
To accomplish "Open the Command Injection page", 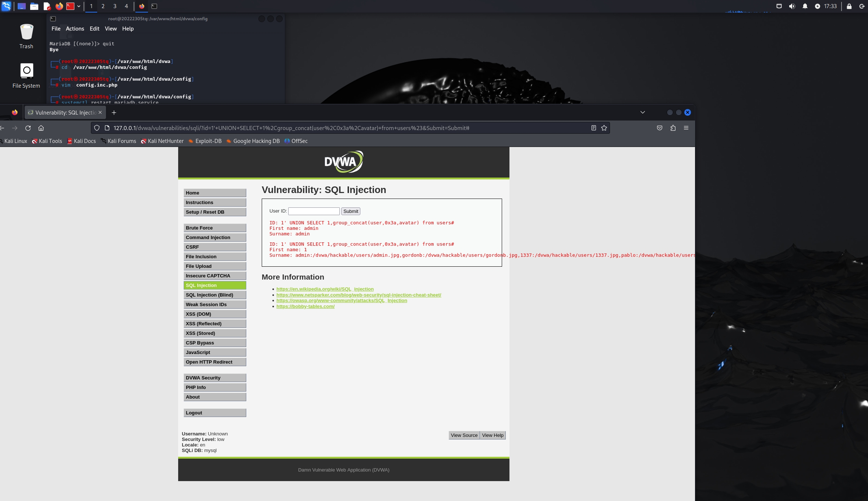I will tap(215, 238).
